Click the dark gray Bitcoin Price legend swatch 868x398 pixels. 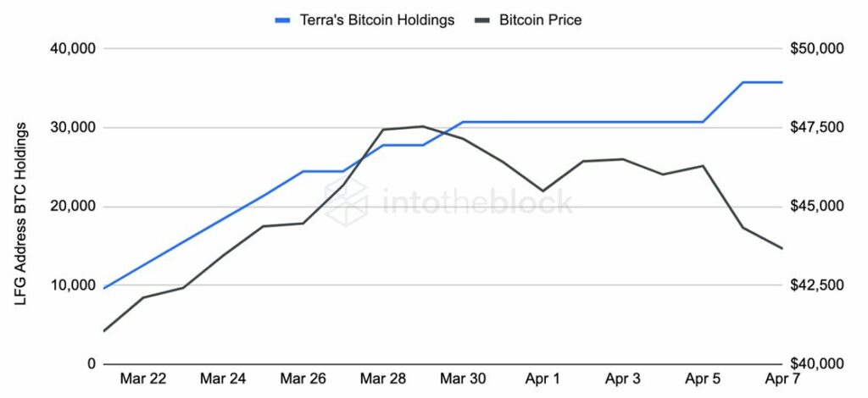[x=483, y=21]
